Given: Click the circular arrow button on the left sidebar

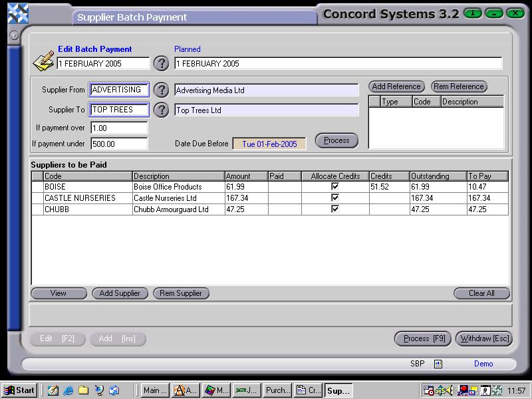Looking at the screenshot, I should pyautogui.click(x=13, y=35).
